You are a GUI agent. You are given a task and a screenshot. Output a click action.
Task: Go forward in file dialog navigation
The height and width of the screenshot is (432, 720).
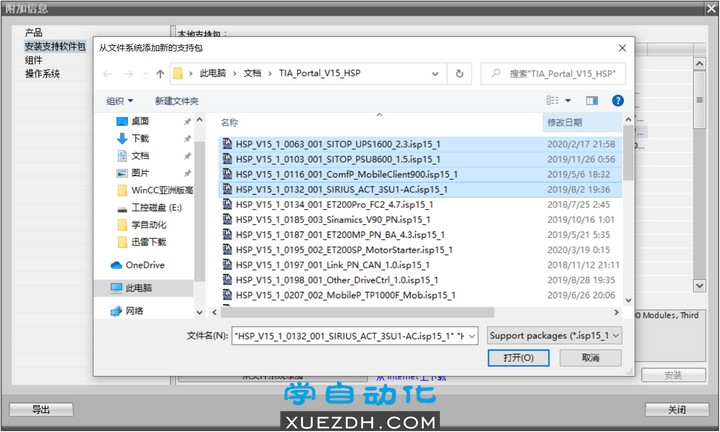point(128,74)
